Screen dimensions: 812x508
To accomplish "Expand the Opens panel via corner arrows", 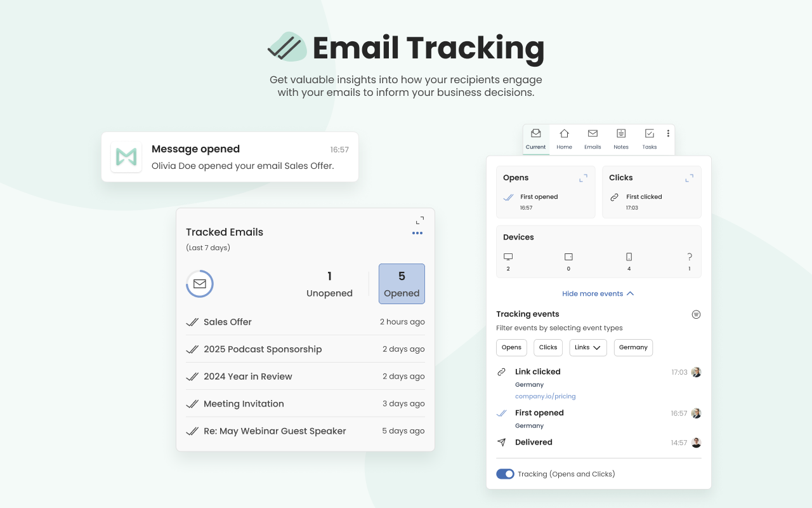I will click(582, 178).
